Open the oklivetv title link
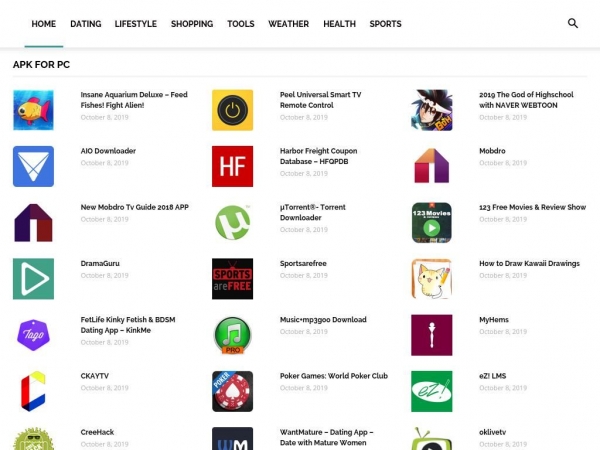Viewport: 600px width, 450px height. coord(492,432)
